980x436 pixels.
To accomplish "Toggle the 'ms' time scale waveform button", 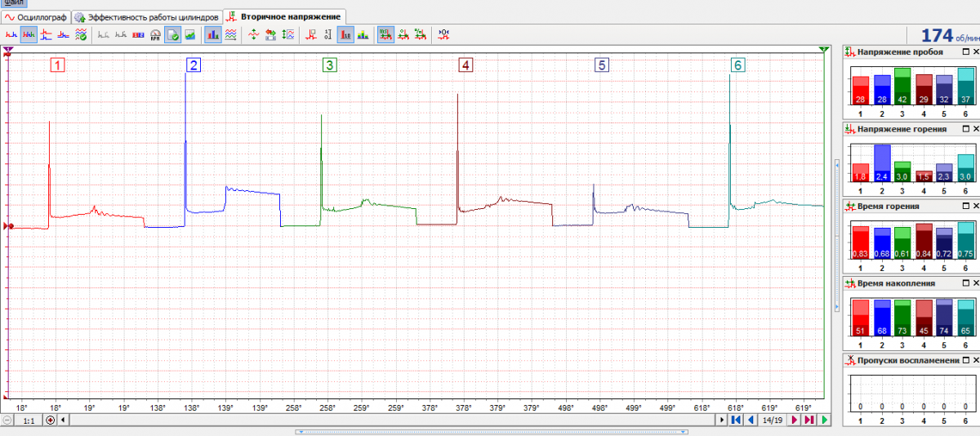I will 385,34.
